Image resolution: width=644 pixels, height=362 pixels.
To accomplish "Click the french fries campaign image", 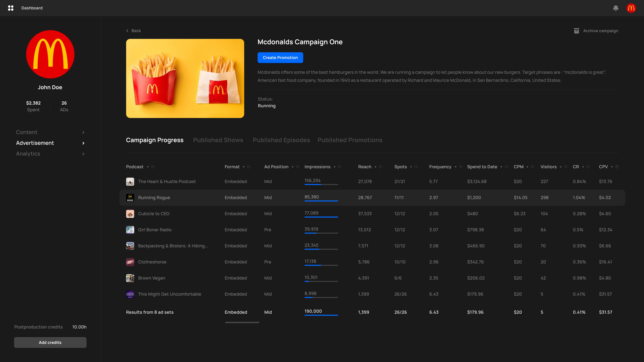I will point(185,78).
